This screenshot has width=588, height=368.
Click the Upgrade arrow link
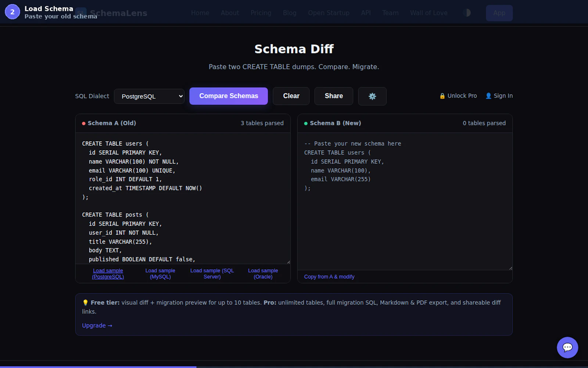tap(97, 326)
